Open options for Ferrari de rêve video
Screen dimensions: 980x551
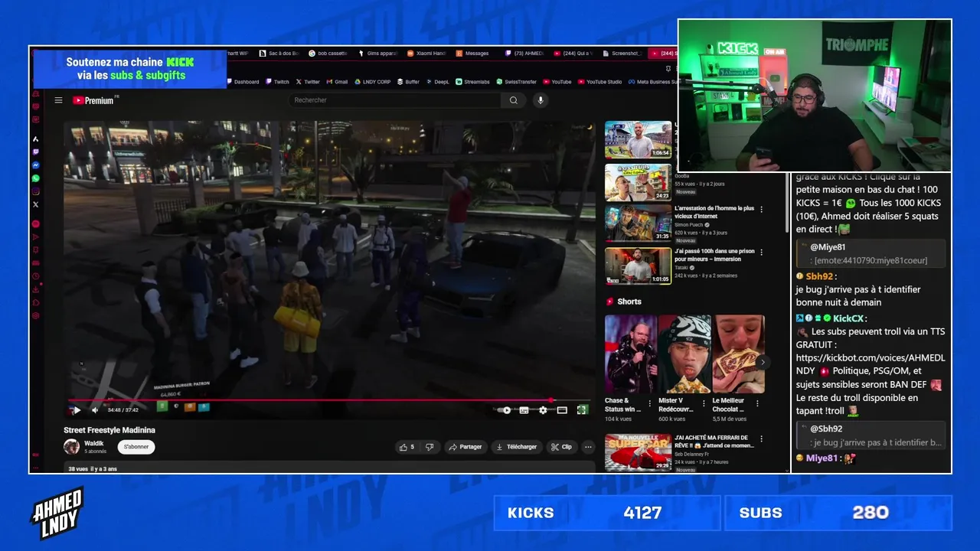761,439
